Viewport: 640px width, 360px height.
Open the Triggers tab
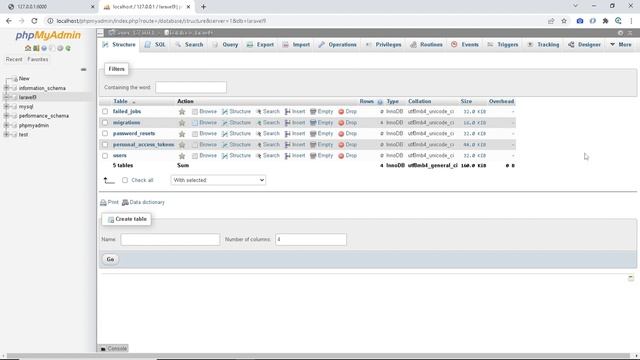[x=503, y=44]
